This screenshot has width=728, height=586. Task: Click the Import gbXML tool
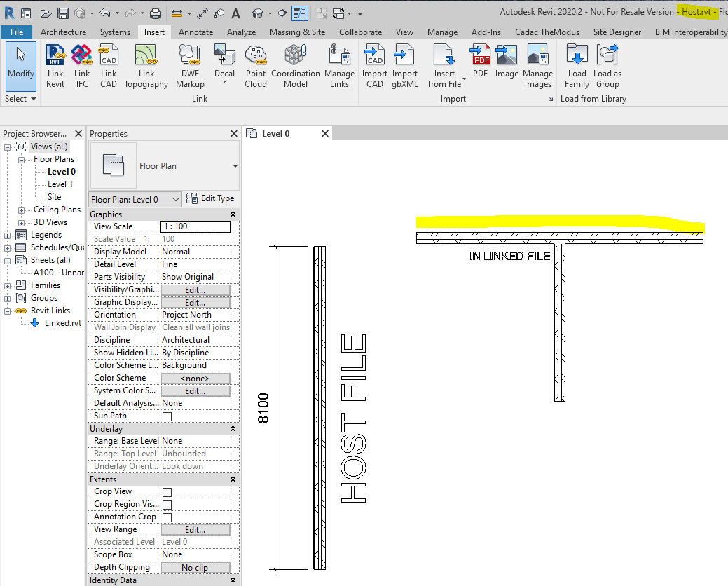point(405,66)
